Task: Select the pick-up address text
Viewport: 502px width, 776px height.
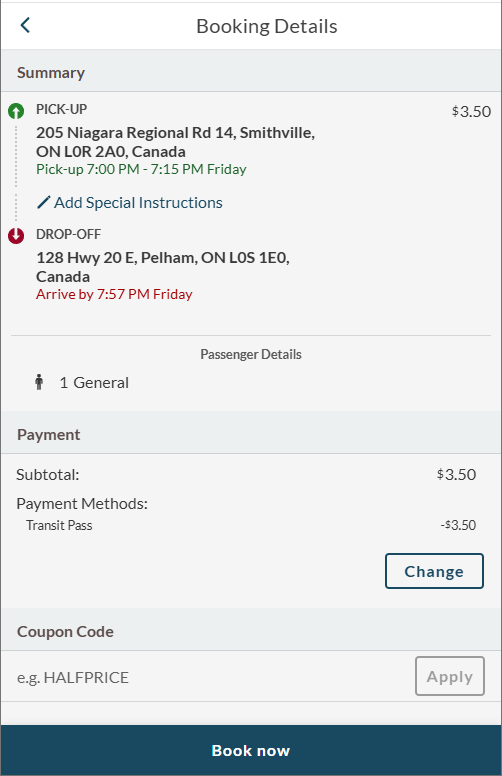Action: pos(175,142)
